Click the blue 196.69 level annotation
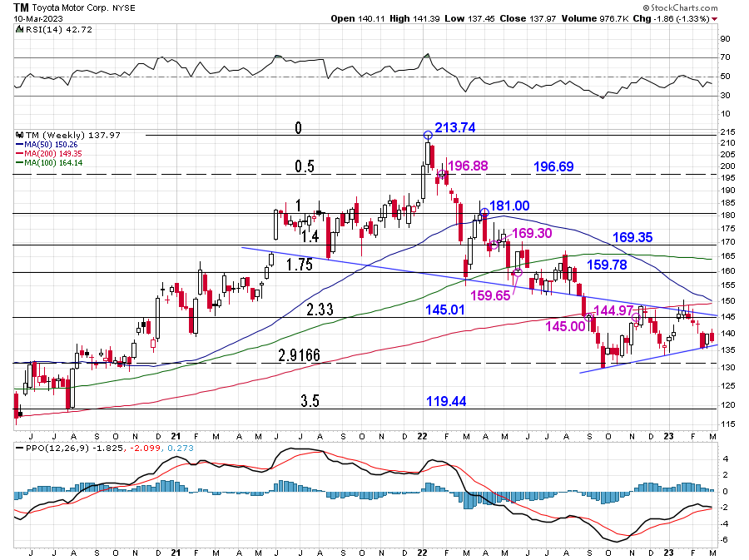749x560 pixels. coord(553,166)
